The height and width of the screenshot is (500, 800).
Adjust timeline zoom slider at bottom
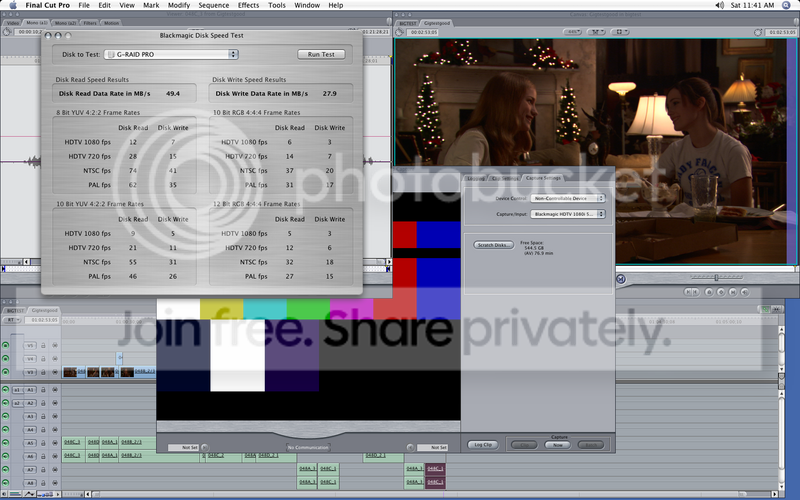(74, 494)
